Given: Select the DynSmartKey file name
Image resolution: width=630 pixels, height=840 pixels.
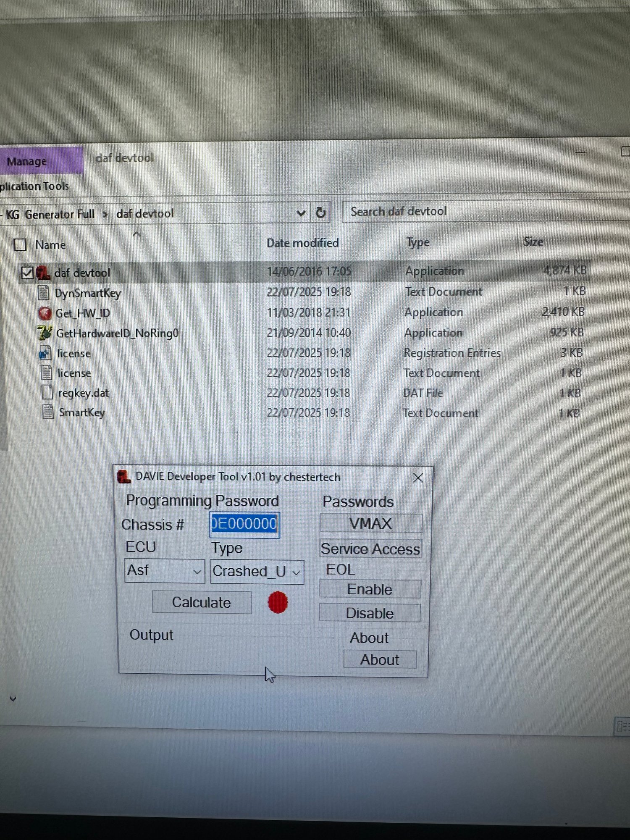Looking at the screenshot, I should click(88, 293).
